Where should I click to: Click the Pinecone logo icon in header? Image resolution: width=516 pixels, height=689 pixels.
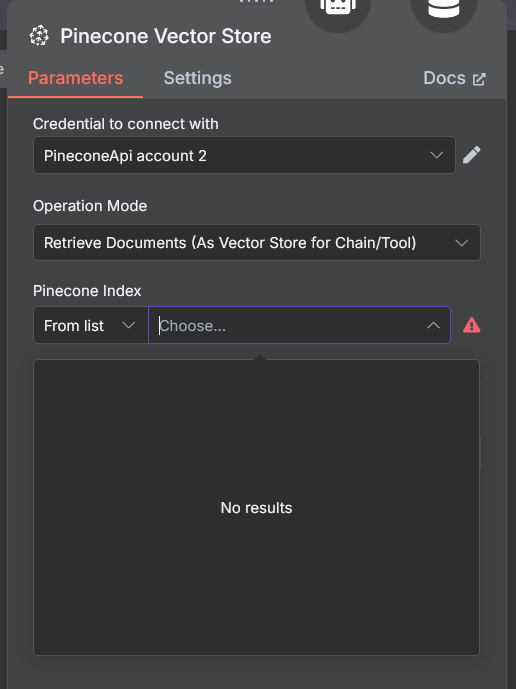pos(39,36)
